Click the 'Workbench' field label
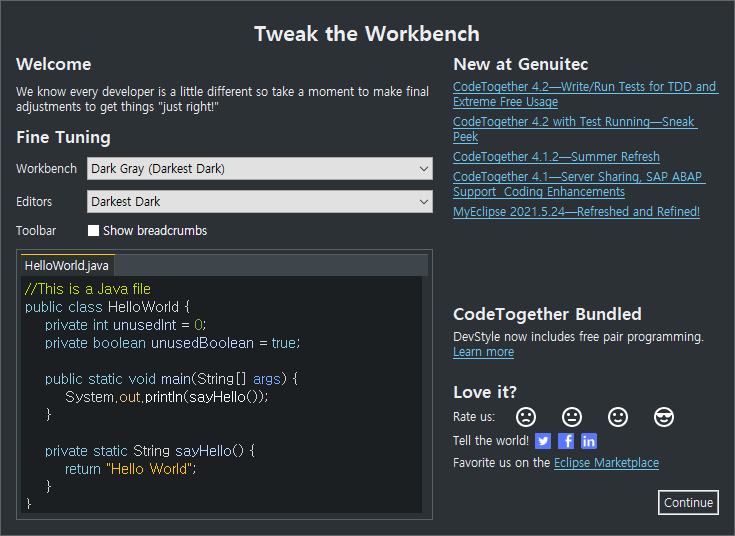This screenshot has height=536, width=735. coord(46,168)
